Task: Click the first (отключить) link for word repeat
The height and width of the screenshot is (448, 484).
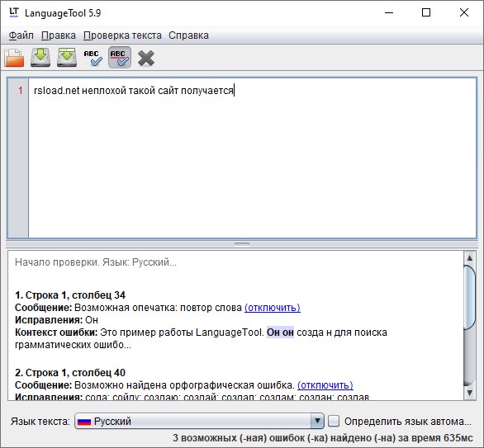Action: [273, 308]
